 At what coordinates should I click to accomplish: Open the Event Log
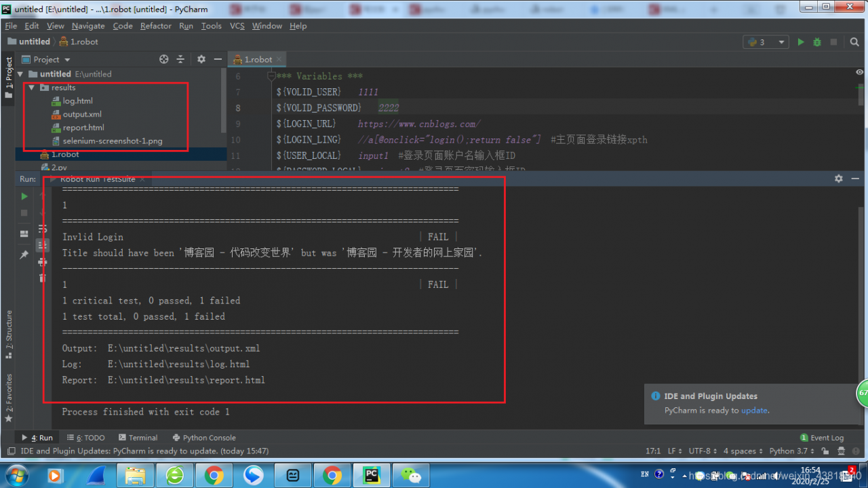click(x=822, y=438)
